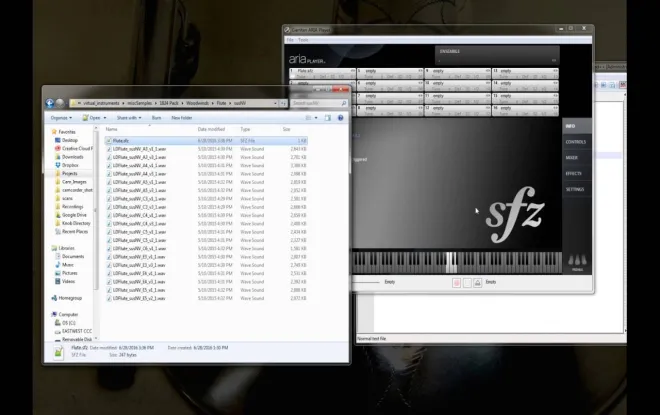Click refresh button beside Explorer address bar
The image size is (660, 415).
click(x=283, y=103)
